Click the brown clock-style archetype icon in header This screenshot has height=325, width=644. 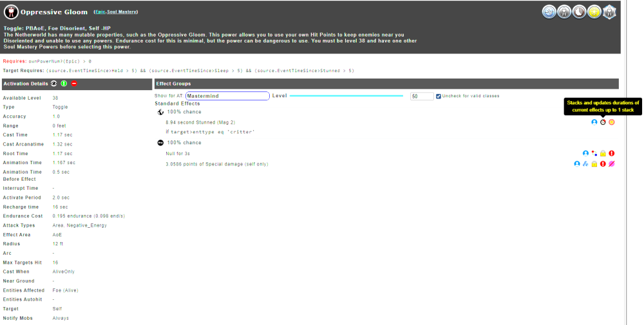tap(579, 12)
